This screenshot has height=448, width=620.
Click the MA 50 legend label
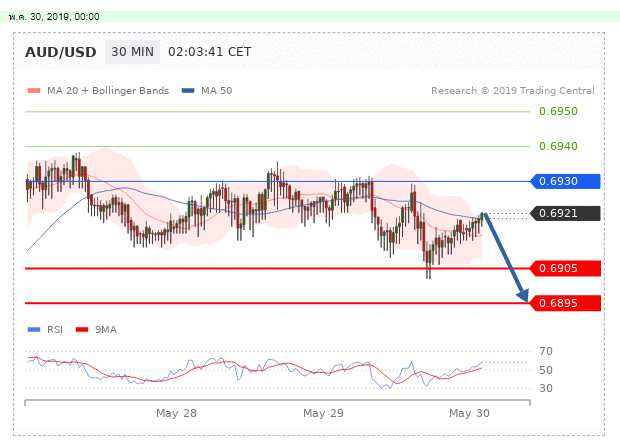[x=217, y=91]
